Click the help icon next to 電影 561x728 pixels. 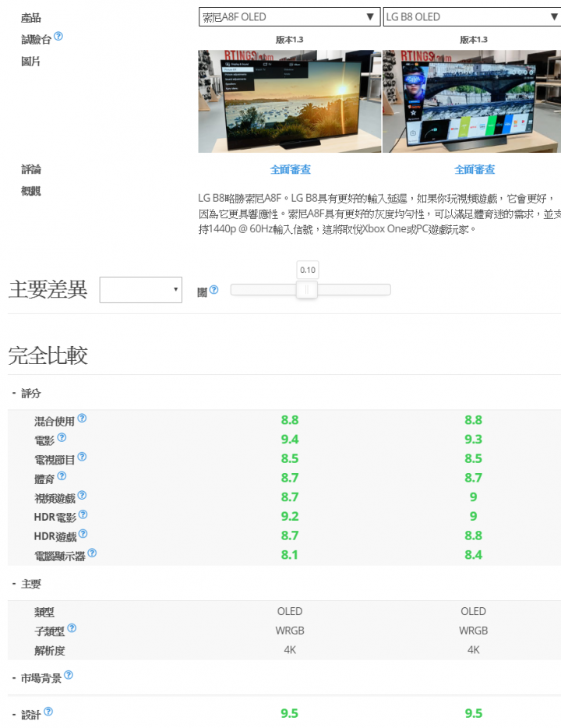(x=62, y=437)
